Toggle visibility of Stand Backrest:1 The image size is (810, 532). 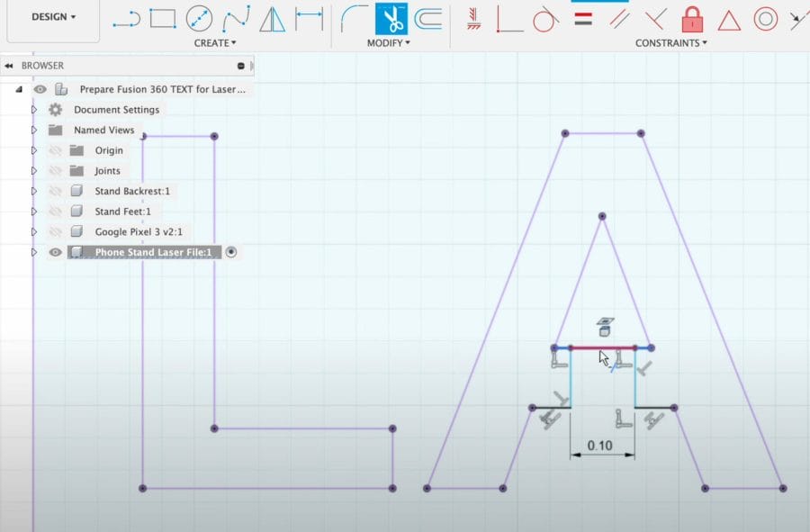pyautogui.click(x=55, y=191)
